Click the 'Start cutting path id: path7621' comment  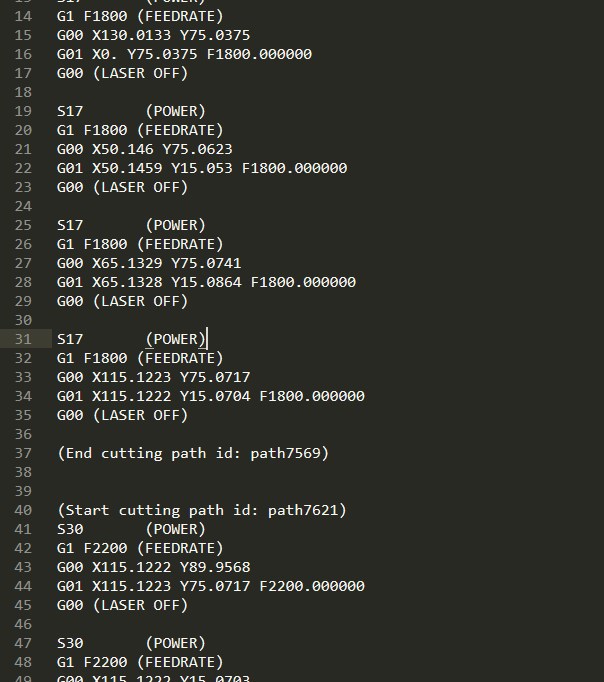(202, 510)
